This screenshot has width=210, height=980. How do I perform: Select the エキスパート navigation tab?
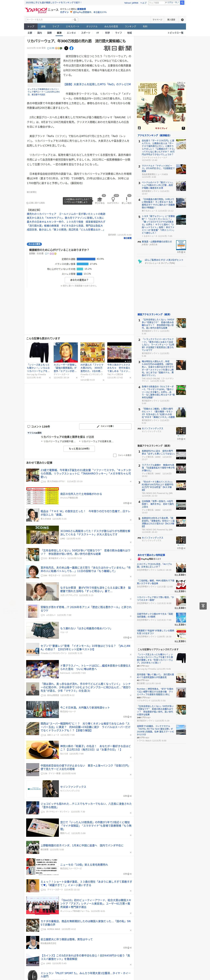(72, 27)
